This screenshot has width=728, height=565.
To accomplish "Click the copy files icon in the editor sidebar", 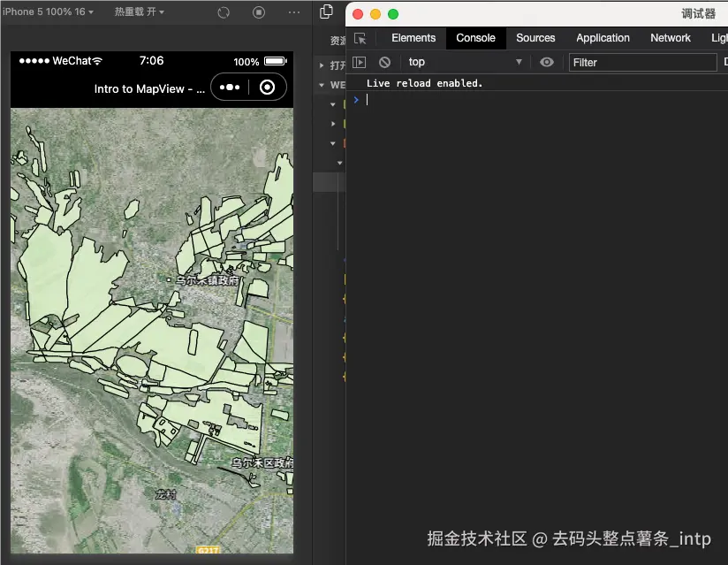I will (x=326, y=12).
